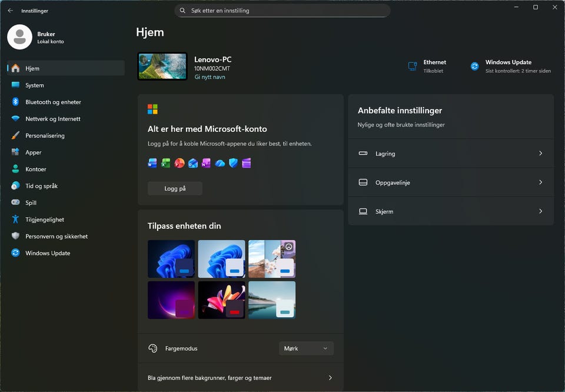Click the Lenovo-PC desktop wallpaper thumbnail
The image size is (565, 392).
click(x=162, y=67)
